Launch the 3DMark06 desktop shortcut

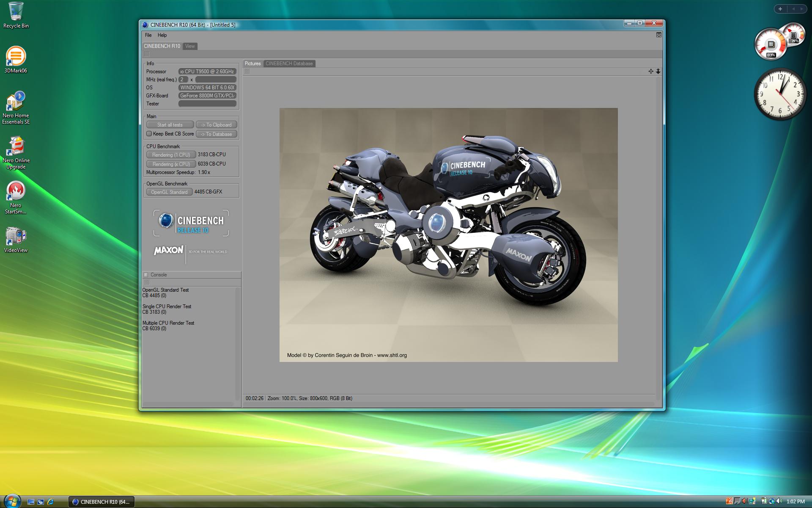click(16, 60)
